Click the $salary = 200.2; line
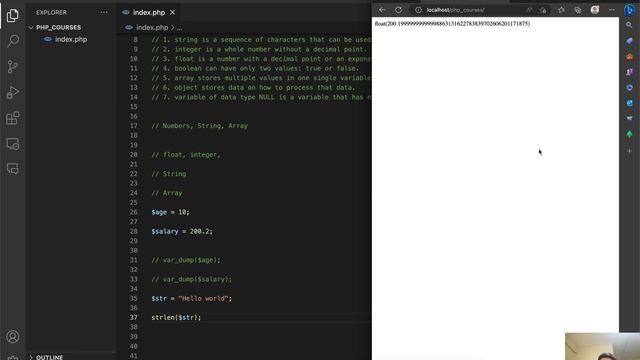The width and height of the screenshot is (640, 360). point(182,231)
